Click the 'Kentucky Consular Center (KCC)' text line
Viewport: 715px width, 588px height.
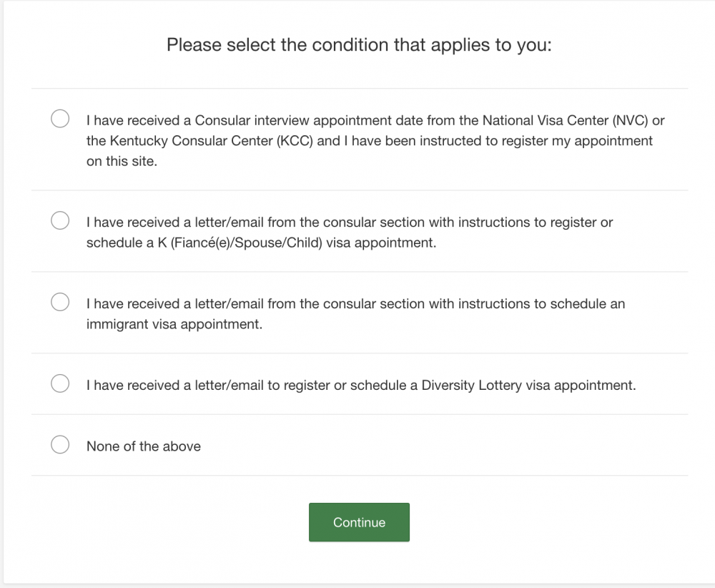[370, 141]
